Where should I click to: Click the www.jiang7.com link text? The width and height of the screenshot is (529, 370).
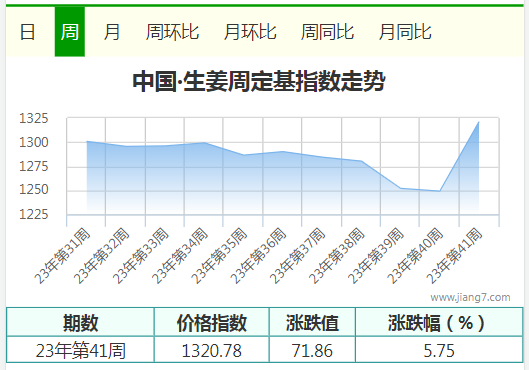(x=470, y=297)
